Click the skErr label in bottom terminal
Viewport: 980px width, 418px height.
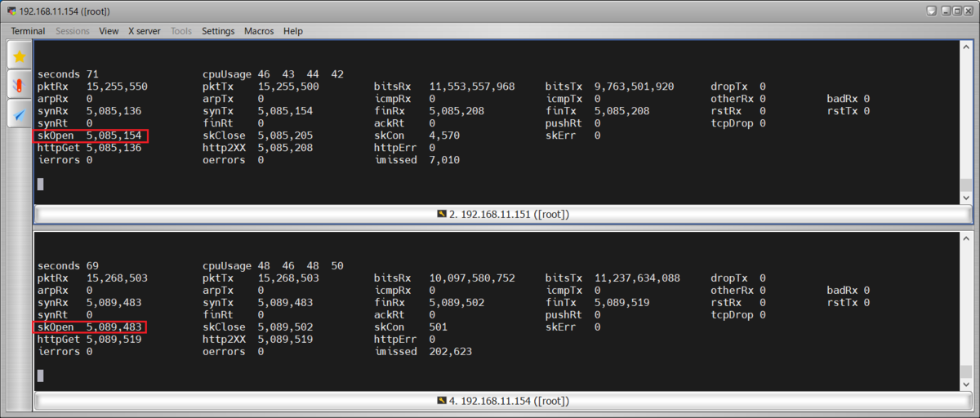tap(560, 327)
